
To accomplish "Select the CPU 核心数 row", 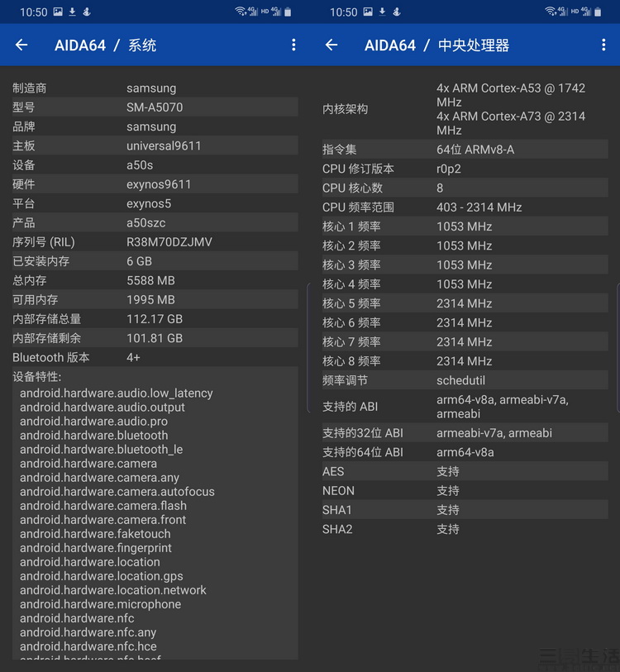I will point(465,188).
